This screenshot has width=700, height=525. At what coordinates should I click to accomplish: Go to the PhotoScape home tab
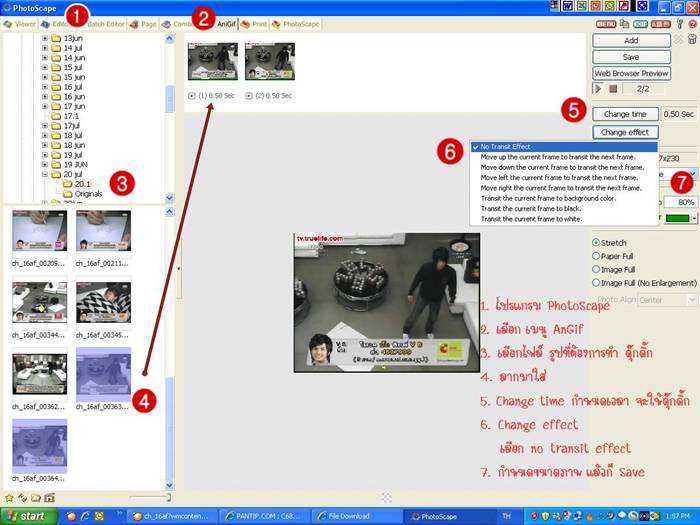(296, 24)
